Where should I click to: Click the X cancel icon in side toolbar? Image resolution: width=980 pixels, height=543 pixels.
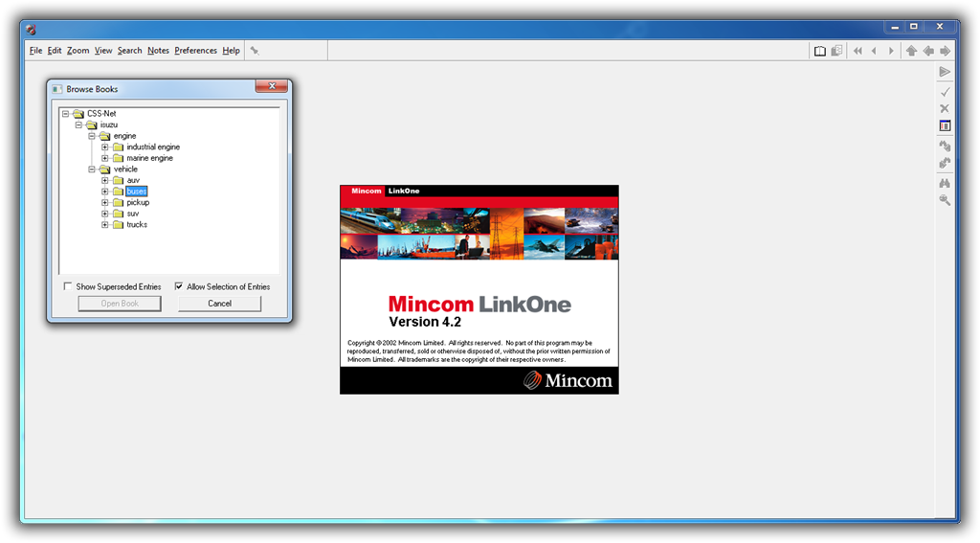tap(945, 109)
